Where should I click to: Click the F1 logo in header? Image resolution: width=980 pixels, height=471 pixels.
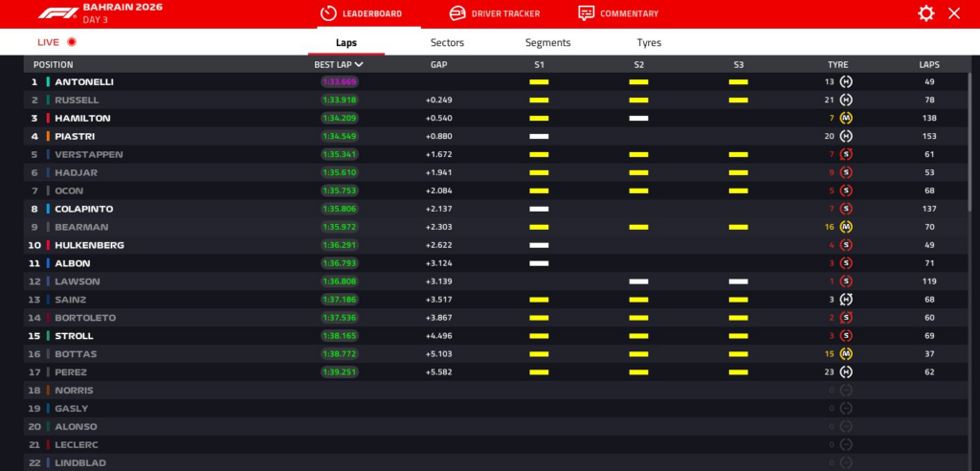pyautogui.click(x=57, y=13)
